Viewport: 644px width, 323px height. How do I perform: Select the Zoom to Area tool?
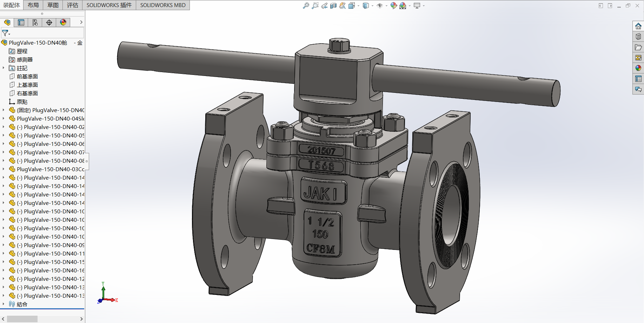pos(315,6)
